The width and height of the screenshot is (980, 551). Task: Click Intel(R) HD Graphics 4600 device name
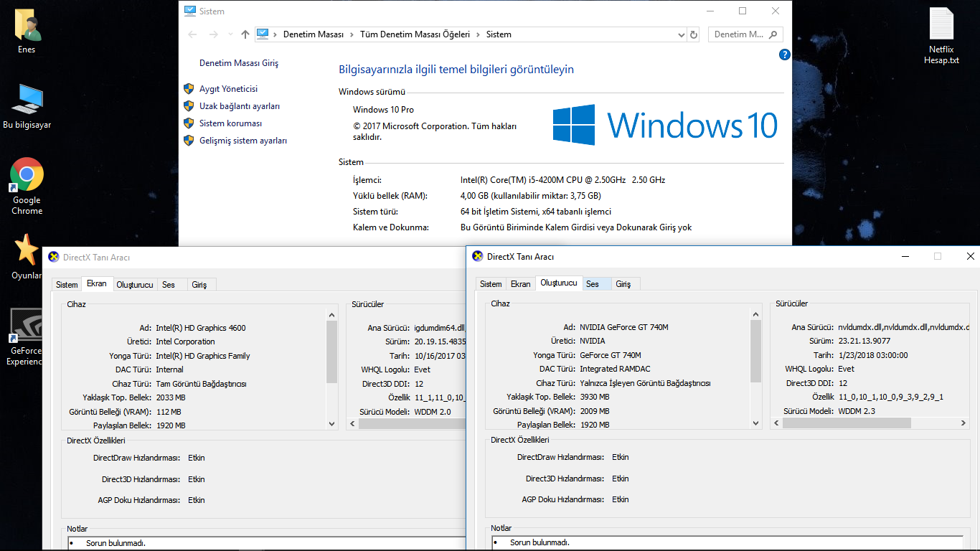tap(201, 328)
